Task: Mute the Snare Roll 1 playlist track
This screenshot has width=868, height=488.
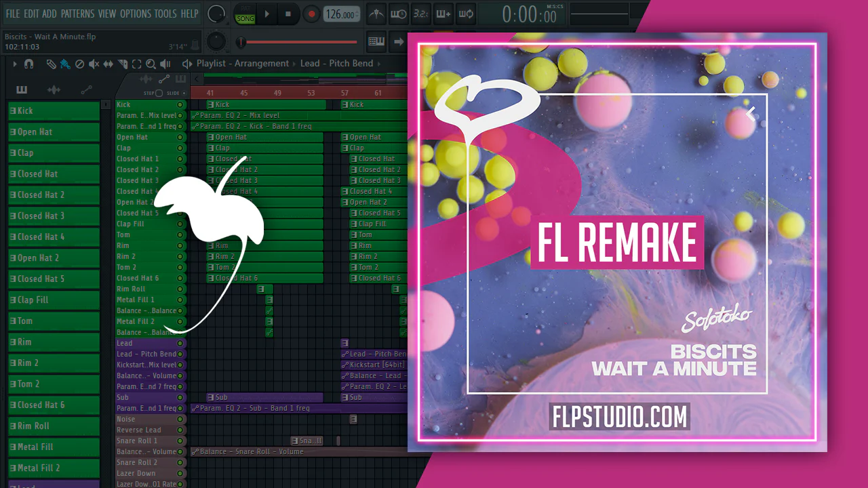Action: tap(180, 441)
